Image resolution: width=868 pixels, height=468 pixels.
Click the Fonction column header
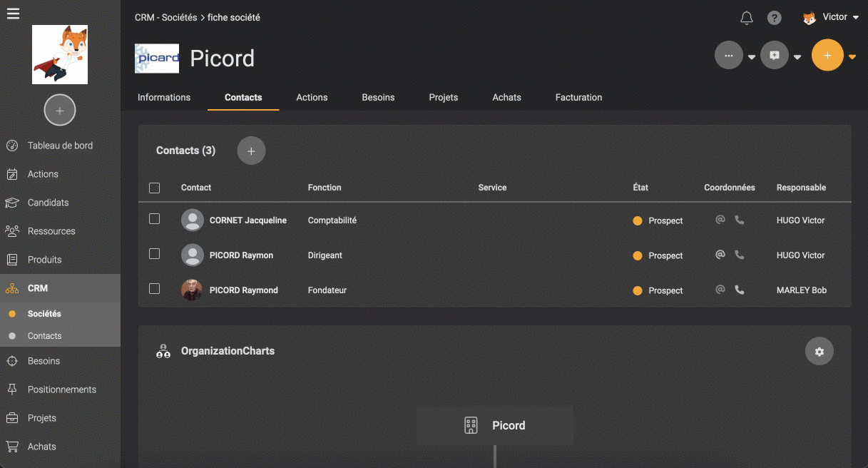pyautogui.click(x=325, y=188)
